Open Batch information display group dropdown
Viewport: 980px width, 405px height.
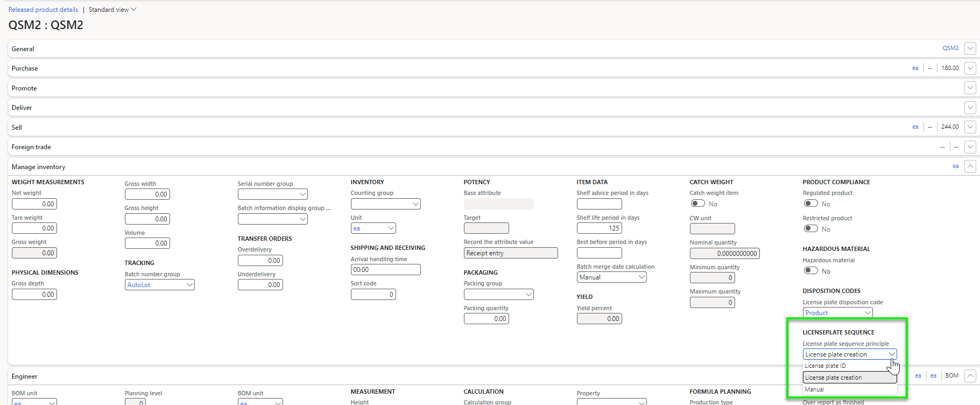click(x=302, y=219)
